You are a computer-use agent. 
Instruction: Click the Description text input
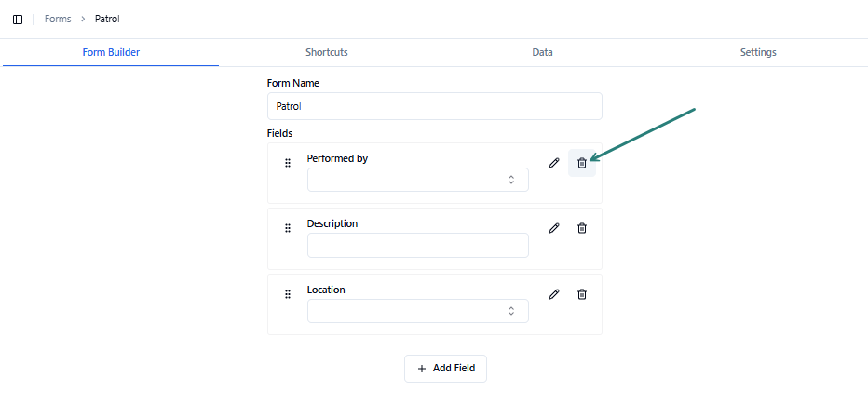click(x=417, y=245)
